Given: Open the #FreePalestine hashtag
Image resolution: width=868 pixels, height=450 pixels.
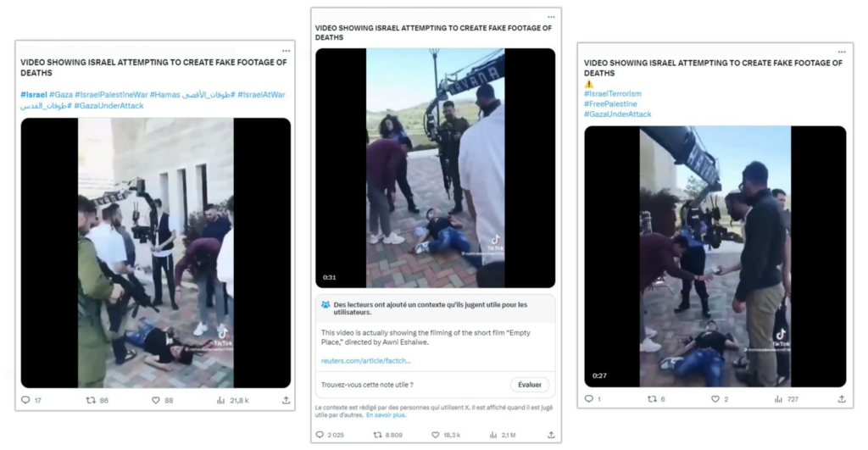Looking at the screenshot, I should 610,104.
